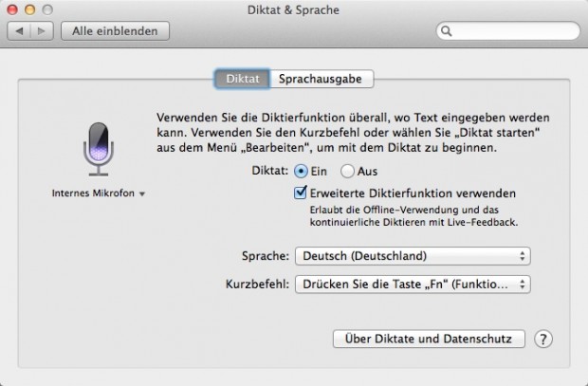Open the Internes Mikrofon dropdown
Image resolution: width=588 pixels, height=386 pixels.
point(99,193)
